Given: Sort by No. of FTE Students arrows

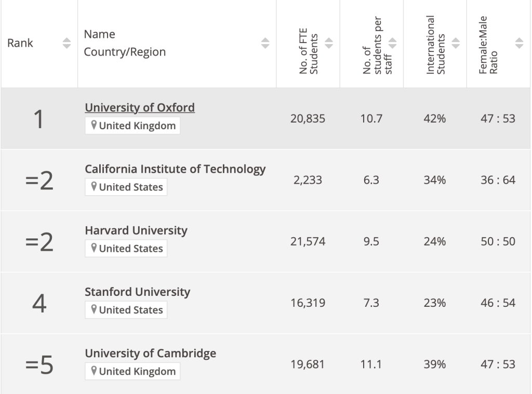Looking at the screenshot, I should pos(329,43).
